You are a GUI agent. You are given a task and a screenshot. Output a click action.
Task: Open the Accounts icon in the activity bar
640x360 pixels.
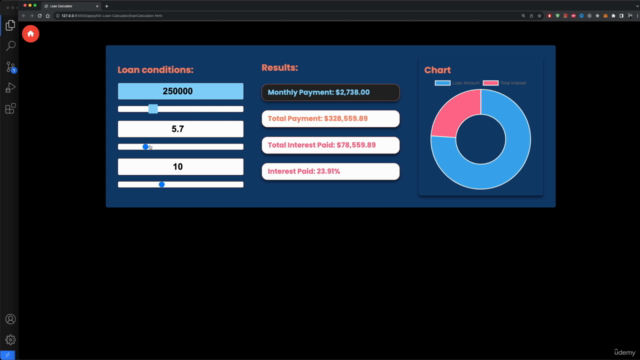[11, 319]
